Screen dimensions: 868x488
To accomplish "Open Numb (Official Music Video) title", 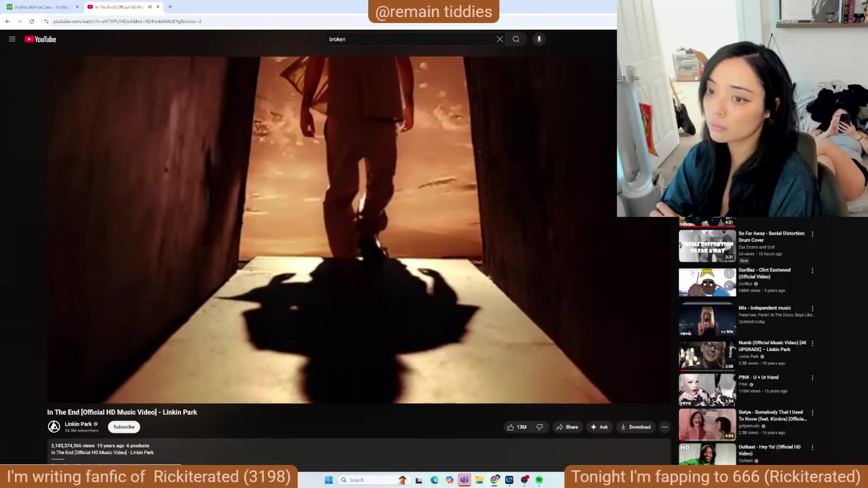I will [x=772, y=346].
